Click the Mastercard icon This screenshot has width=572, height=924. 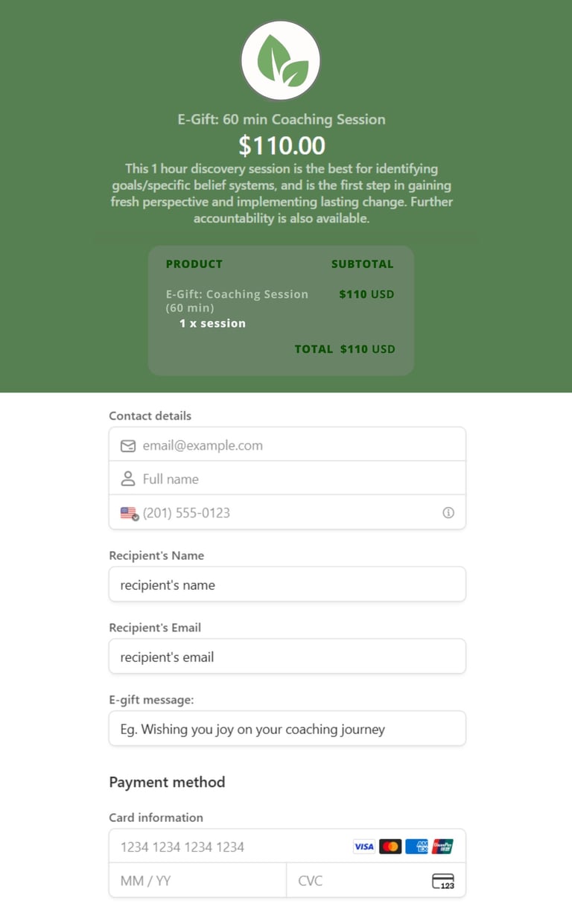(x=390, y=847)
